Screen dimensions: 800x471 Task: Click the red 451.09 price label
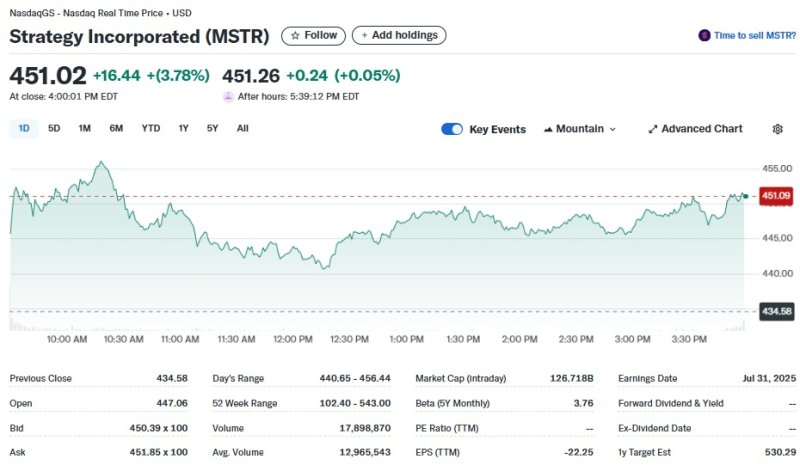(x=777, y=195)
